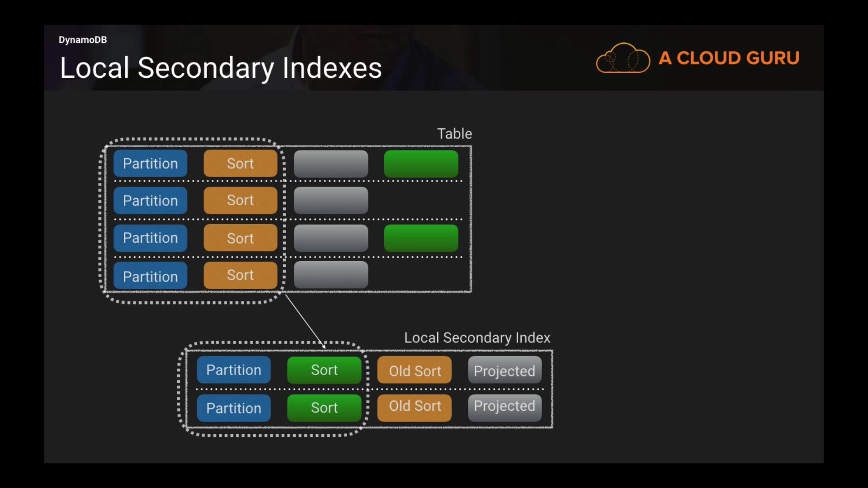
Task: Select the third row orange Sort box
Action: point(240,238)
